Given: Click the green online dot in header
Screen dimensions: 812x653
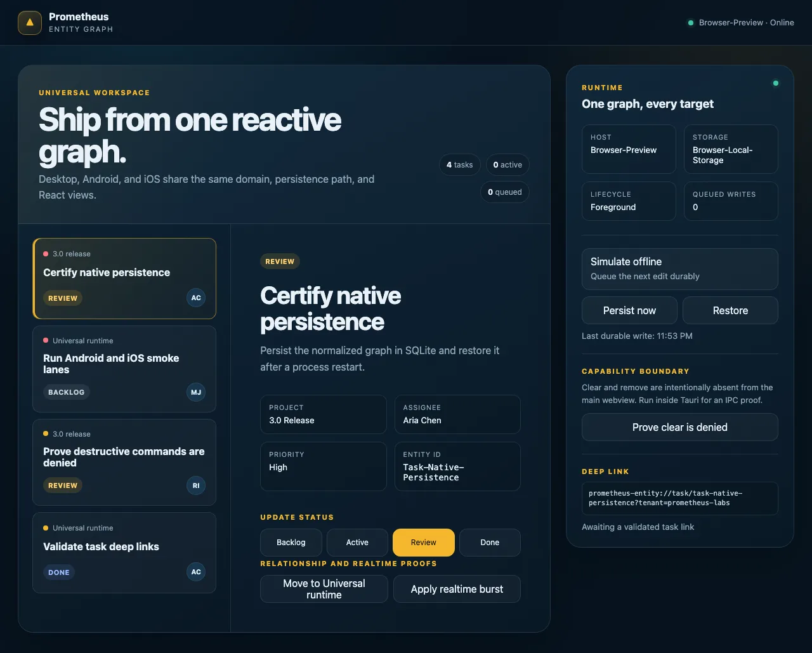Looking at the screenshot, I should point(691,23).
